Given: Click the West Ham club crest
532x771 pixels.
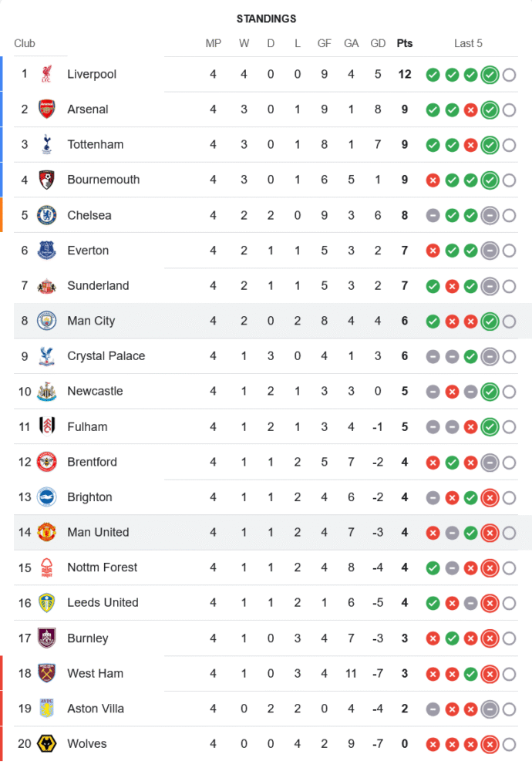Looking at the screenshot, I should [47, 673].
